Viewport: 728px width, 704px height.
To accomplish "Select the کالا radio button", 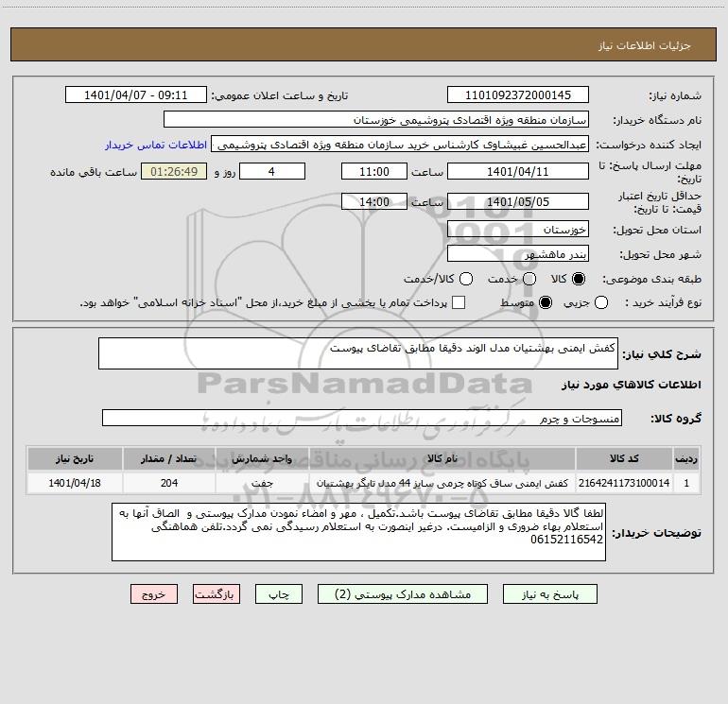I will pos(579,279).
